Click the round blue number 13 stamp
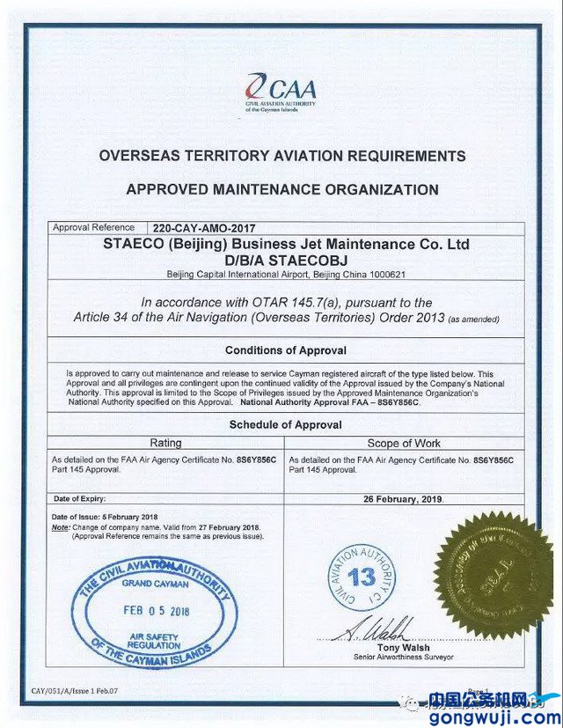This screenshot has height=728, width=563. pos(361,577)
